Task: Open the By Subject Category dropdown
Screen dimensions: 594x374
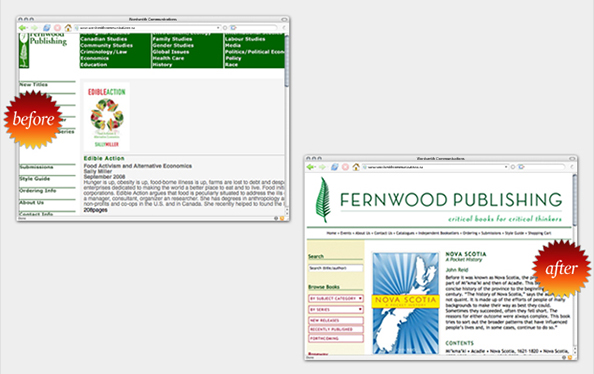Action: [x=336, y=299]
